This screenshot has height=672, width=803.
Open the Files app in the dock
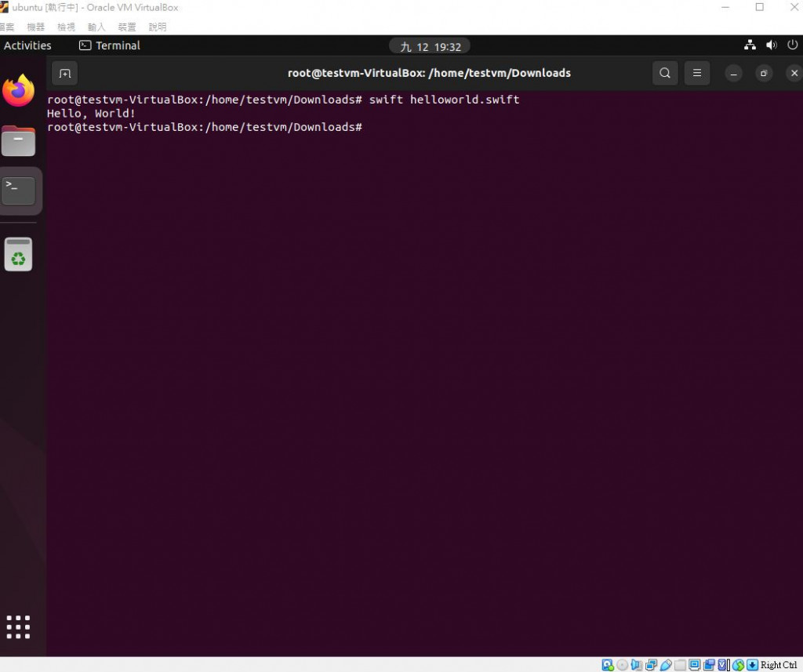(19, 140)
